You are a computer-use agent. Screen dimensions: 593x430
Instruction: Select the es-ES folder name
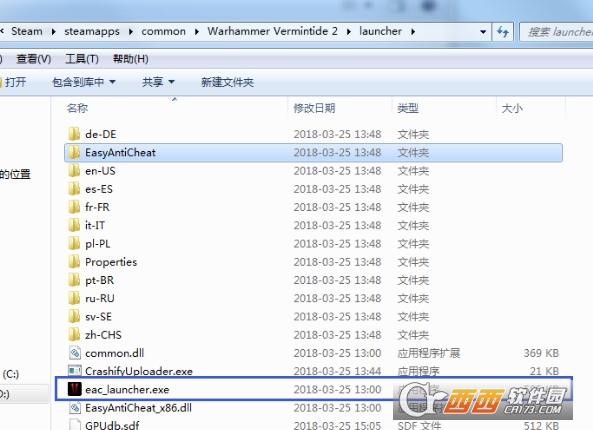[99, 189]
